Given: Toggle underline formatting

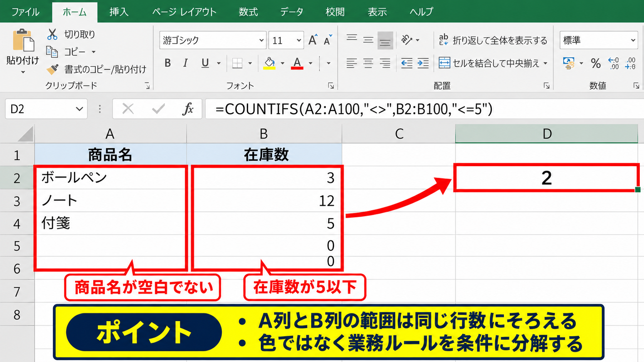Looking at the screenshot, I should click(x=205, y=63).
